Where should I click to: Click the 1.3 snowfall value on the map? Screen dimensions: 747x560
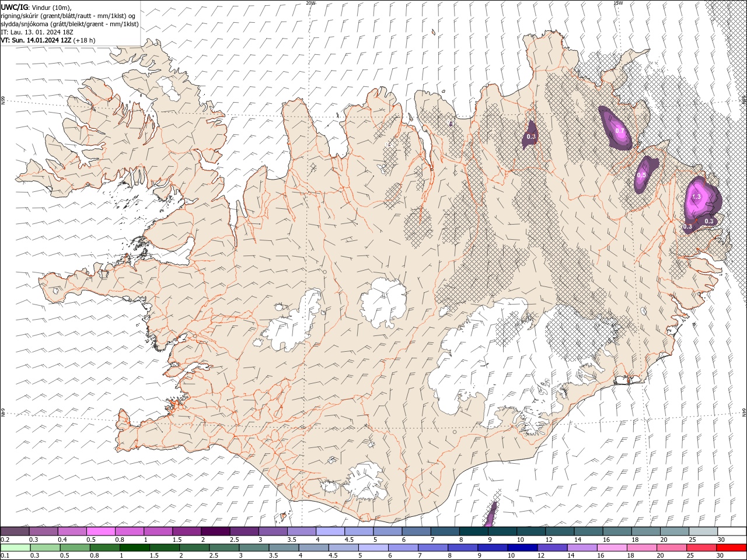click(696, 197)
